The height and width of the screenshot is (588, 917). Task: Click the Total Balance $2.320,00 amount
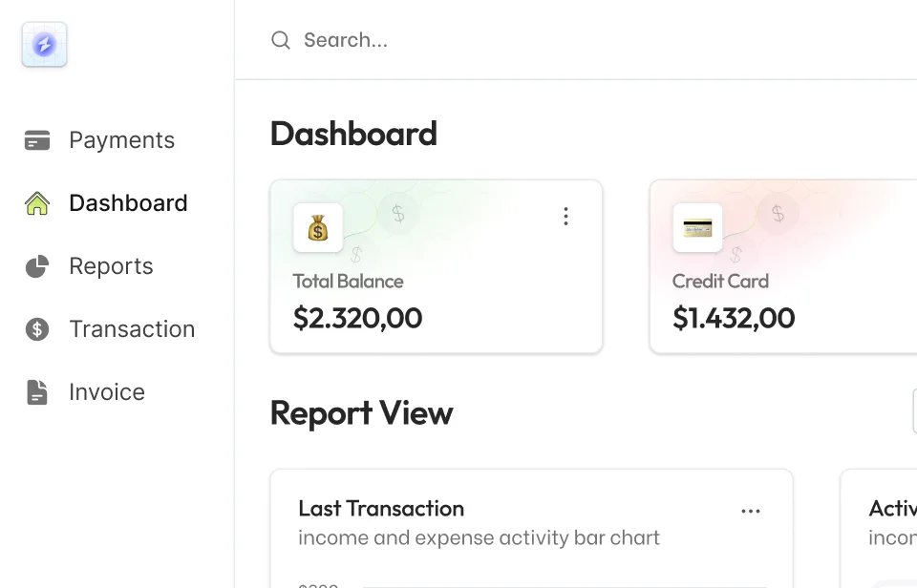pos(357,318)
